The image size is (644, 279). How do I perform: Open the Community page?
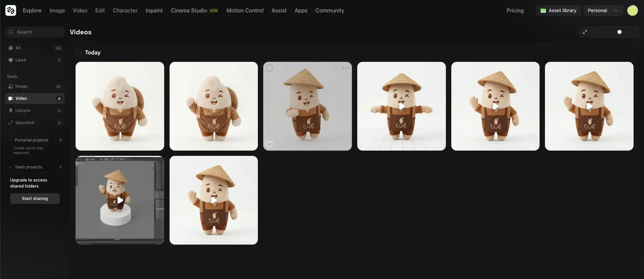(330, 10)
